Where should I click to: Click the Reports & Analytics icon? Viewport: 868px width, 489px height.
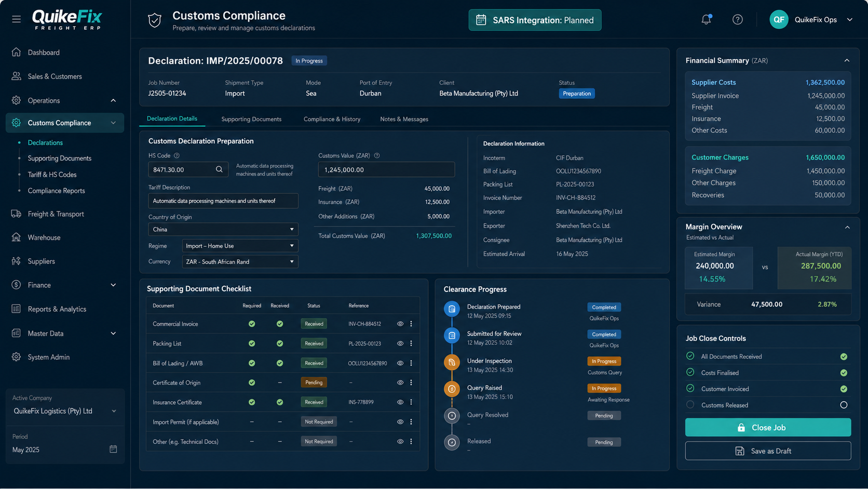(x=17, y=309)
